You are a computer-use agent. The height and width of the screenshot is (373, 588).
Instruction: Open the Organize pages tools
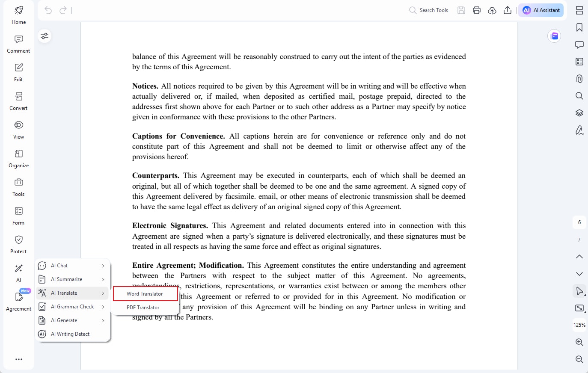click(18, 159)
